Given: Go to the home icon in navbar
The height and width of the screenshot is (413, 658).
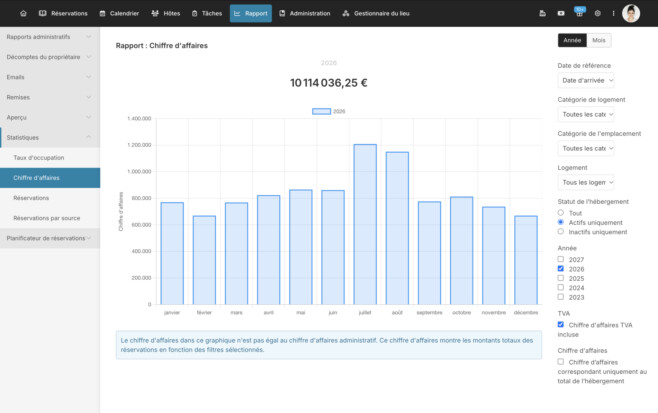Looking at the screenshot, I should 24,13.
